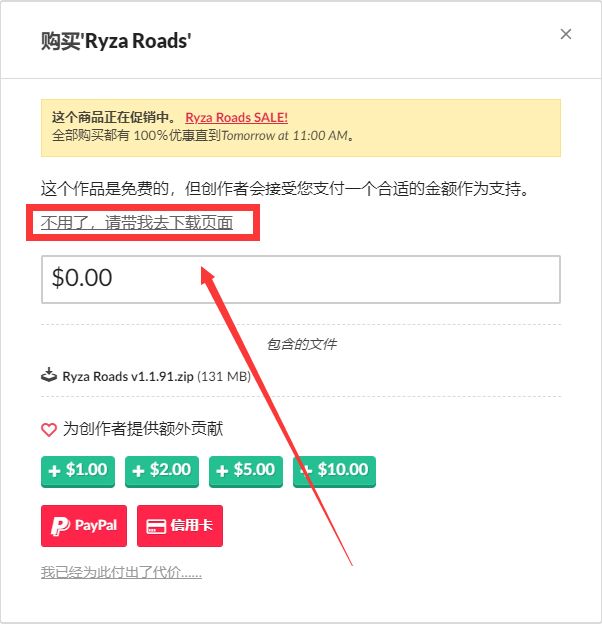Click the PayPal P logo icon
The height and width of the screenshot is (624, 602).
(60, 526)
